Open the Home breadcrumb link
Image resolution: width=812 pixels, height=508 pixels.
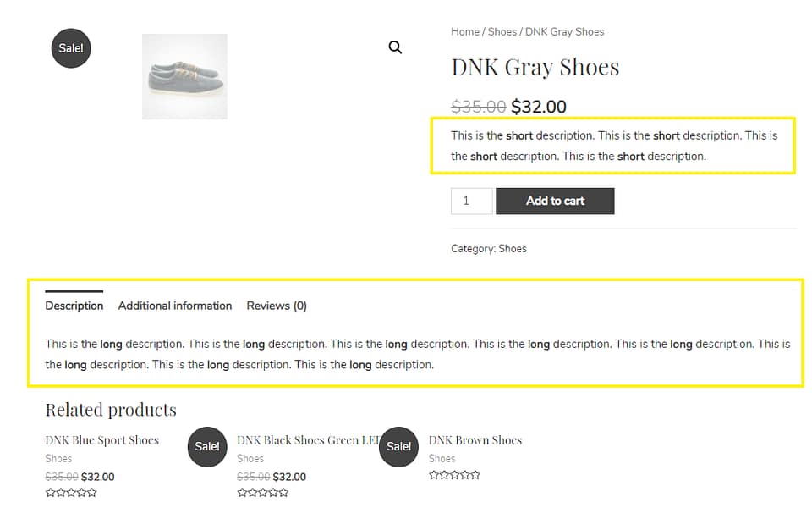click(x=464, y=31)
